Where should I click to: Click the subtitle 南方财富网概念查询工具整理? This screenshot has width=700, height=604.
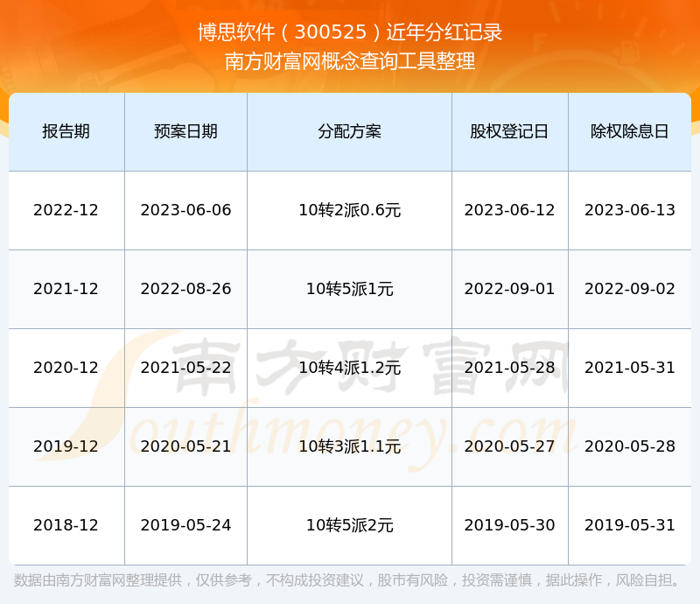350,61
